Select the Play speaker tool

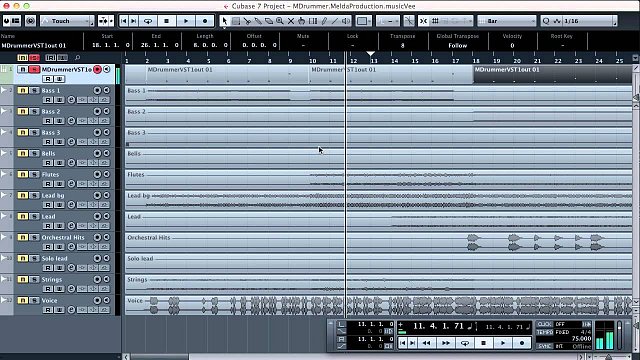point(346,21)
